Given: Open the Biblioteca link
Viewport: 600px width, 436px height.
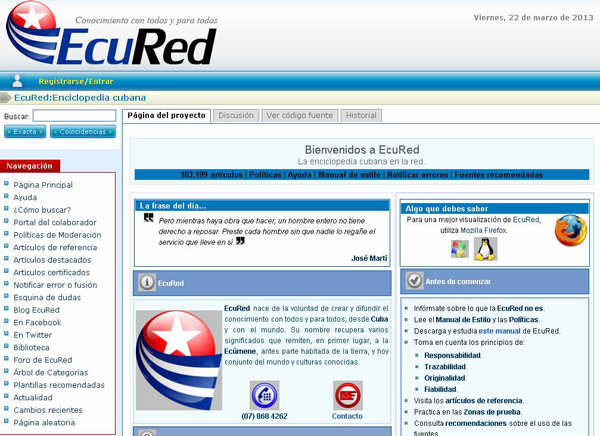Looking at the screenshot, I should (31, 348).
